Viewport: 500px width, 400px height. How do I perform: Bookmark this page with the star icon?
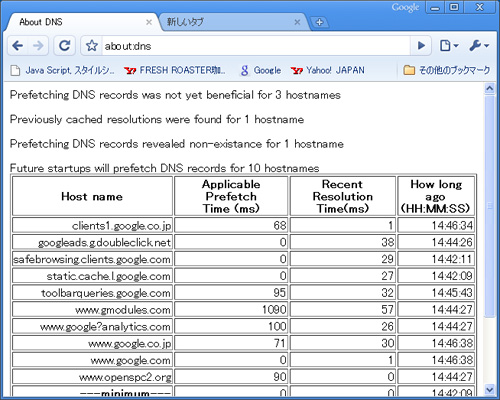click(92, 46)
